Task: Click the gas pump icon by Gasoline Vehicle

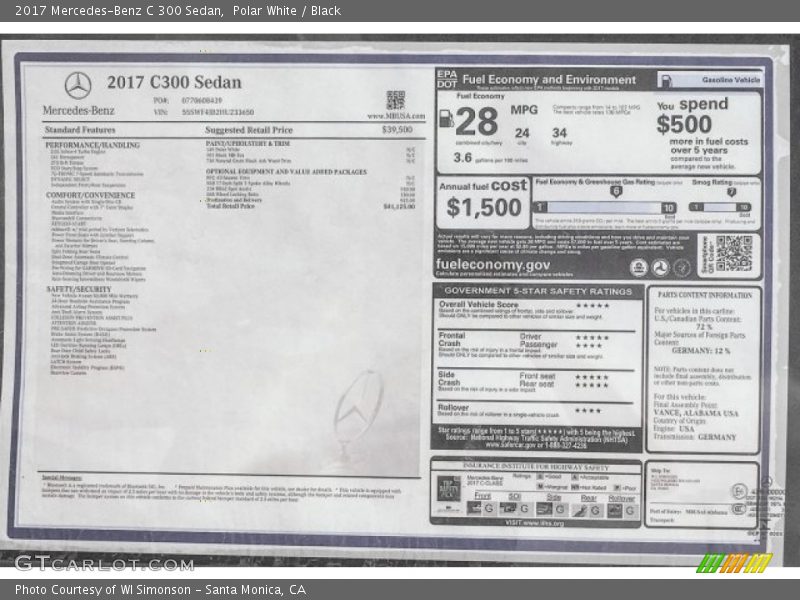Action: [666, 80]
